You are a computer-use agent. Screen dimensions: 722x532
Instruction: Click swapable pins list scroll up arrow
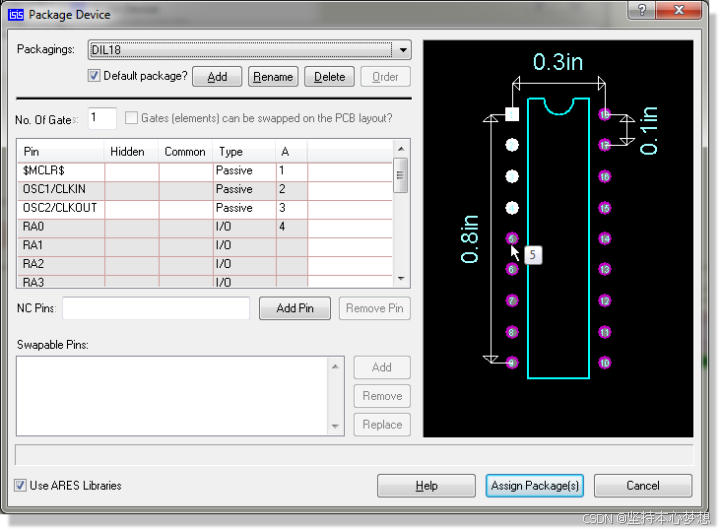(x=335, y=367)
